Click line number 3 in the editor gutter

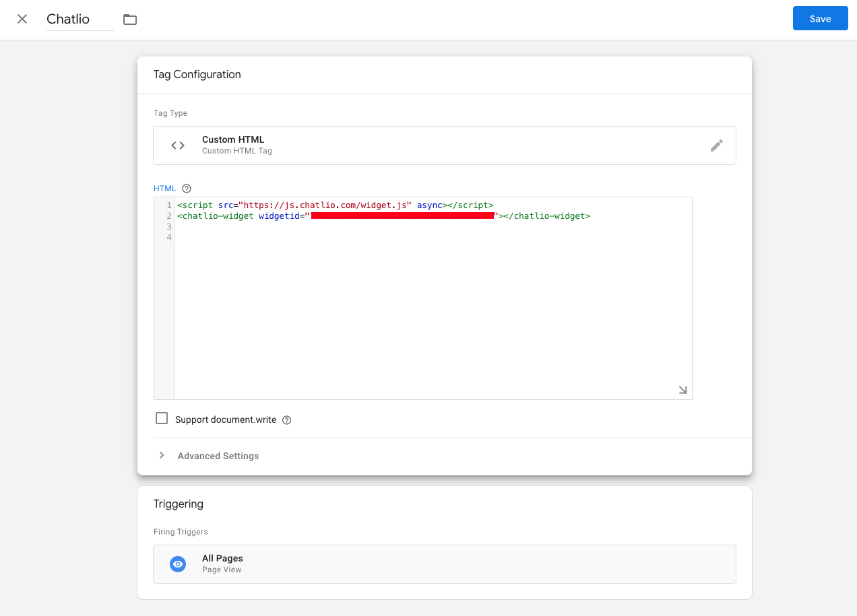coord(169,227)
